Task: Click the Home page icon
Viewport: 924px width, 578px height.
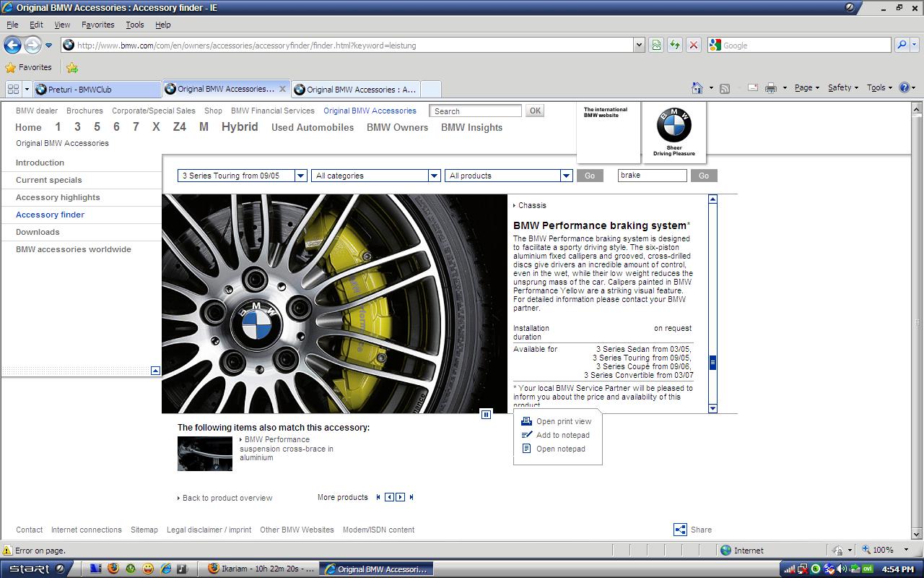Action: (x=697, y=87)
